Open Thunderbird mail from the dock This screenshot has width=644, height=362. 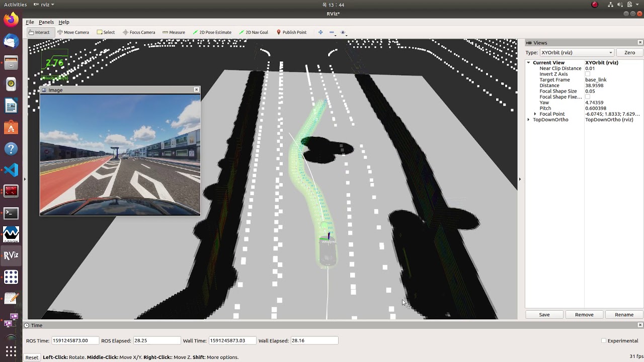pos(11,41)
